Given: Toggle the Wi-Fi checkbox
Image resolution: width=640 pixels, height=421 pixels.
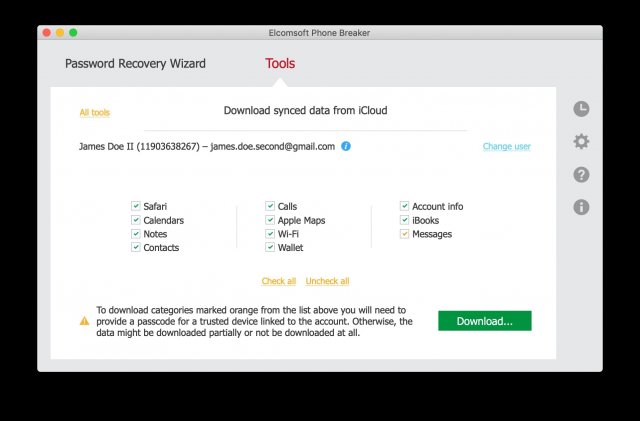Looking at the screenshot, I should tap(270, 234).
